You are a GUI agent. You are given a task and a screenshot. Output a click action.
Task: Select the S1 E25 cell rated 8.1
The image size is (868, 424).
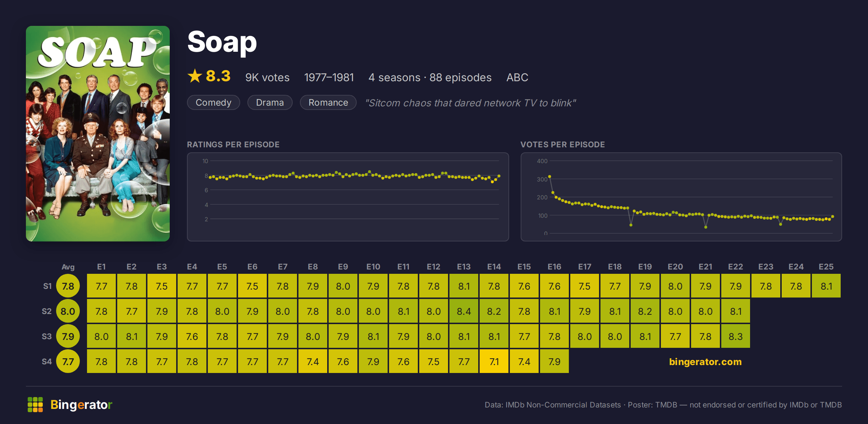click(x=826, y=286)
